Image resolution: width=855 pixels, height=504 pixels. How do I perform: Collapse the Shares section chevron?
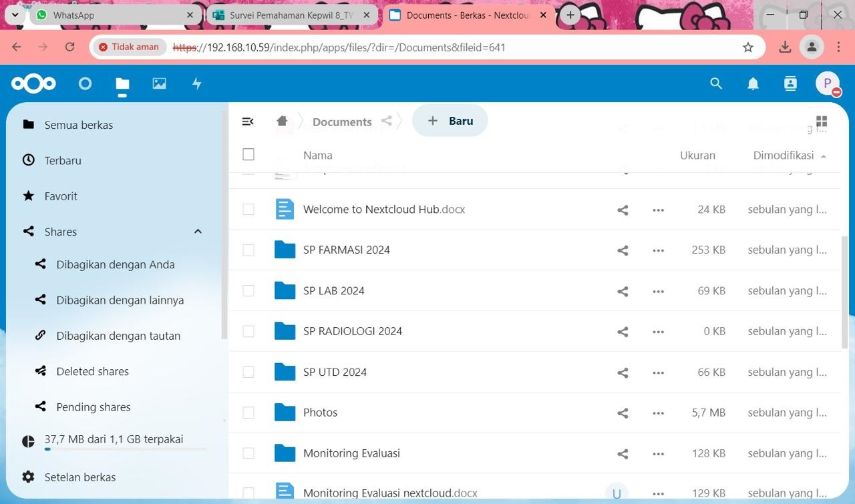(198, 232)
